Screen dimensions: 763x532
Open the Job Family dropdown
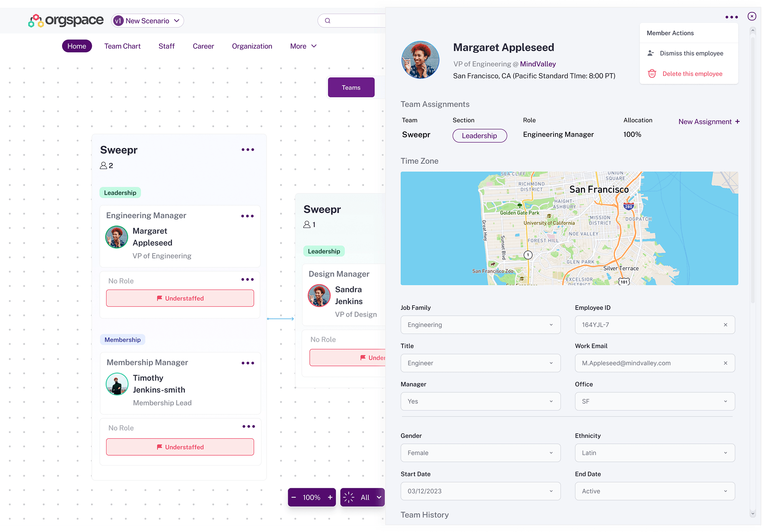(x=480, y=325)
